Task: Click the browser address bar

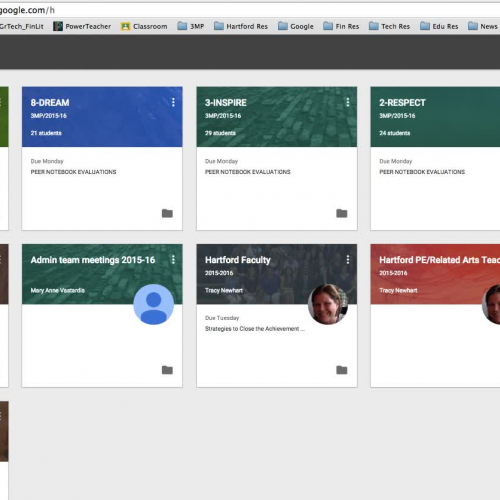Action: (250, 10)
